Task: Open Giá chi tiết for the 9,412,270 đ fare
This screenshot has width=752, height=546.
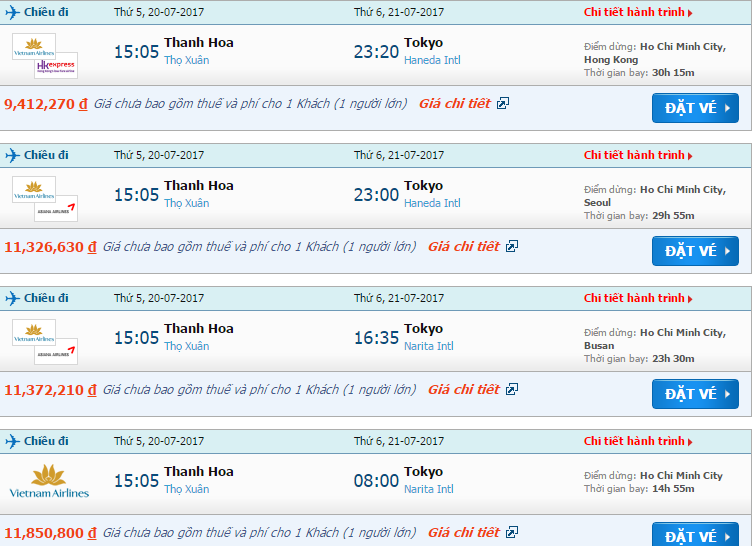Action: (454, 104)
